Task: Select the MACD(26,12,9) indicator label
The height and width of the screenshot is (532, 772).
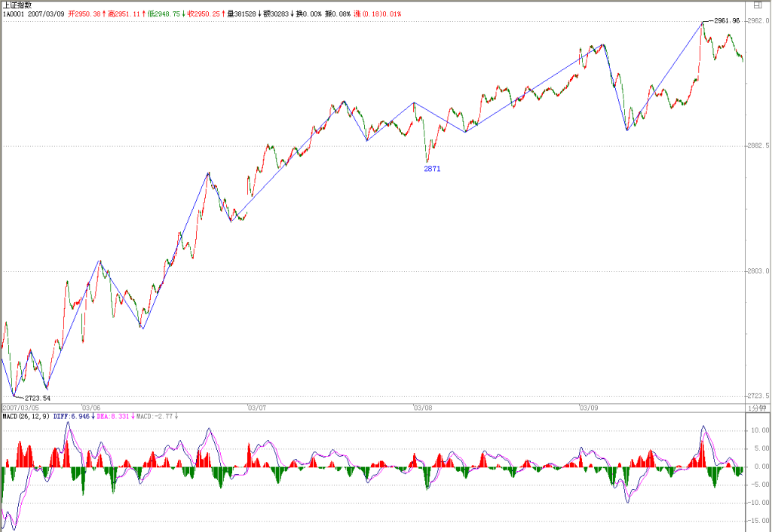Action: click(x=26, y=417)
